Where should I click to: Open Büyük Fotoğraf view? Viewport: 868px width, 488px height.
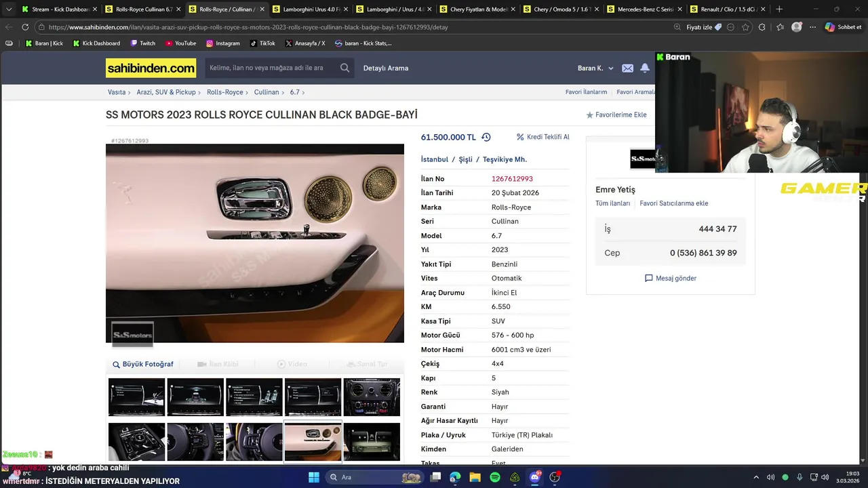tap(143, 364)
